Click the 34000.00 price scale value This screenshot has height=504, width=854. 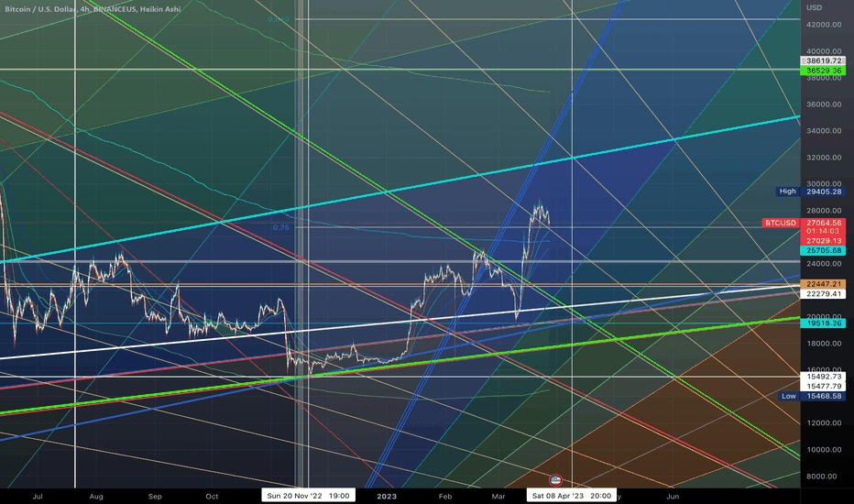pyautogui.click(x=824, y=131)
